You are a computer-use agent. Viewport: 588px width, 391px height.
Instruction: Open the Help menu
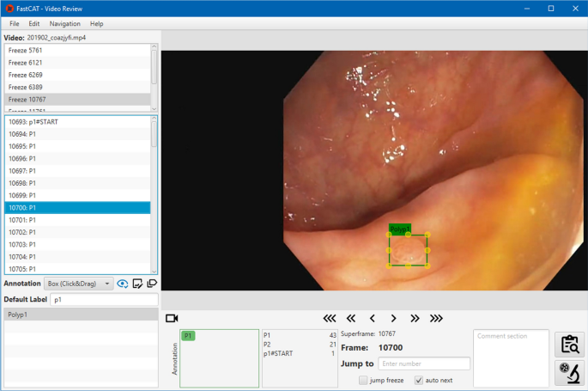click(x=96, y=24)
